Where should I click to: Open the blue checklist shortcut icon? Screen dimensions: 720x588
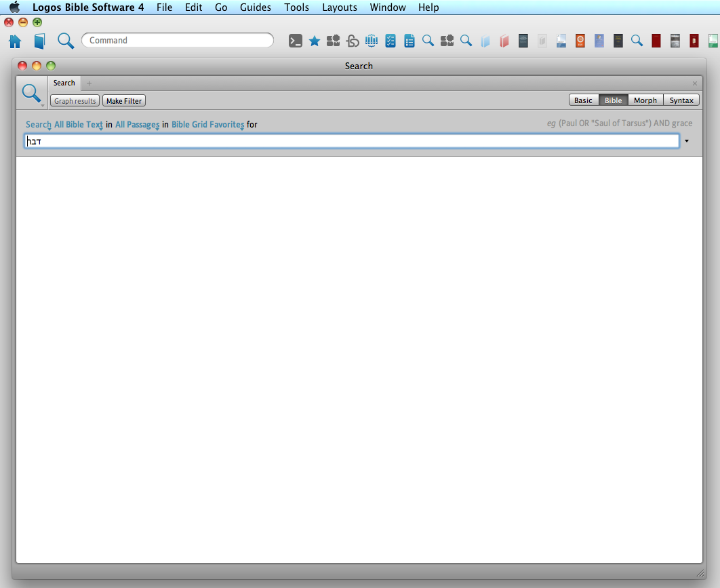[x=391, y=41]
